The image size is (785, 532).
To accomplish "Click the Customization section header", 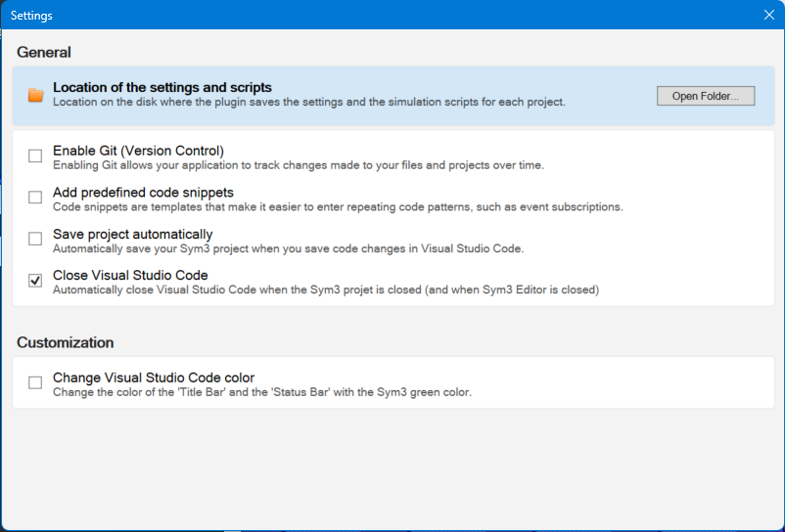I will coord(66,342).
